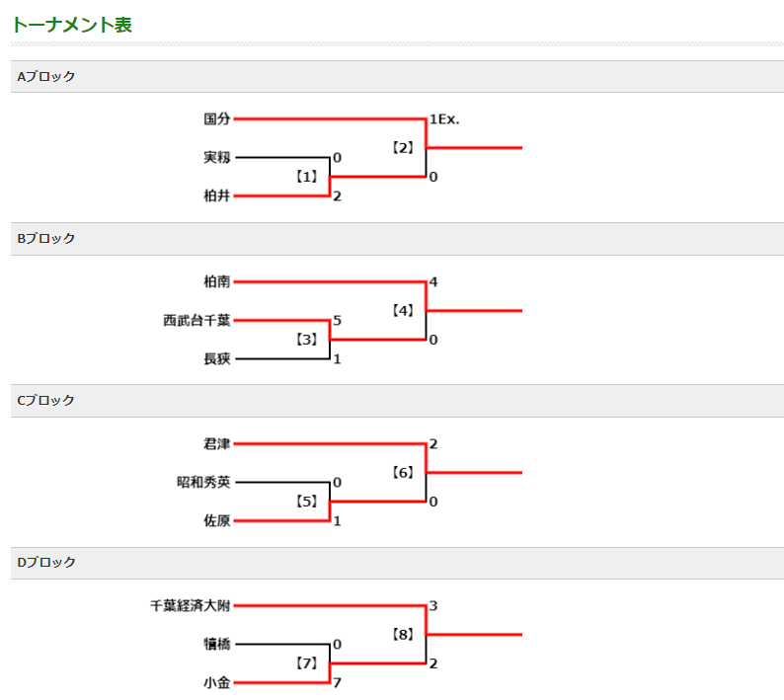Click match number 【5】 in C block
Screen dimensions: 784x700
(306, 502)
